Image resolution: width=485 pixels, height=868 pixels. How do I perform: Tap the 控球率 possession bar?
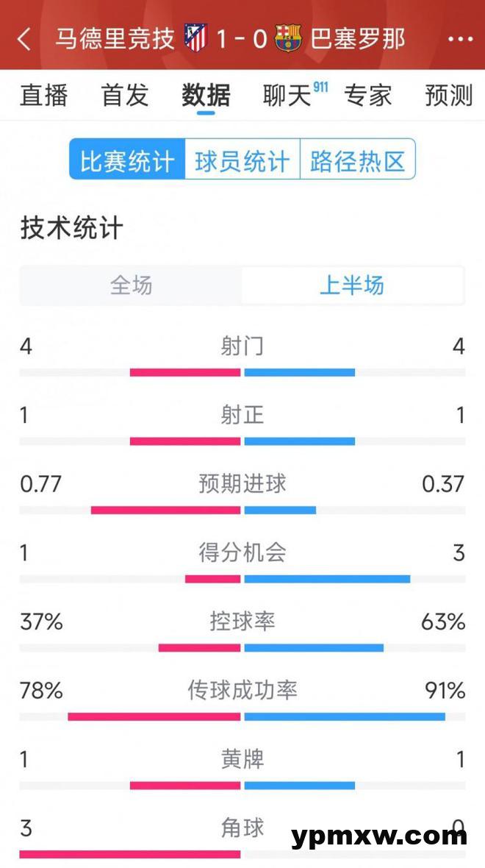click(x=242, y=648)
